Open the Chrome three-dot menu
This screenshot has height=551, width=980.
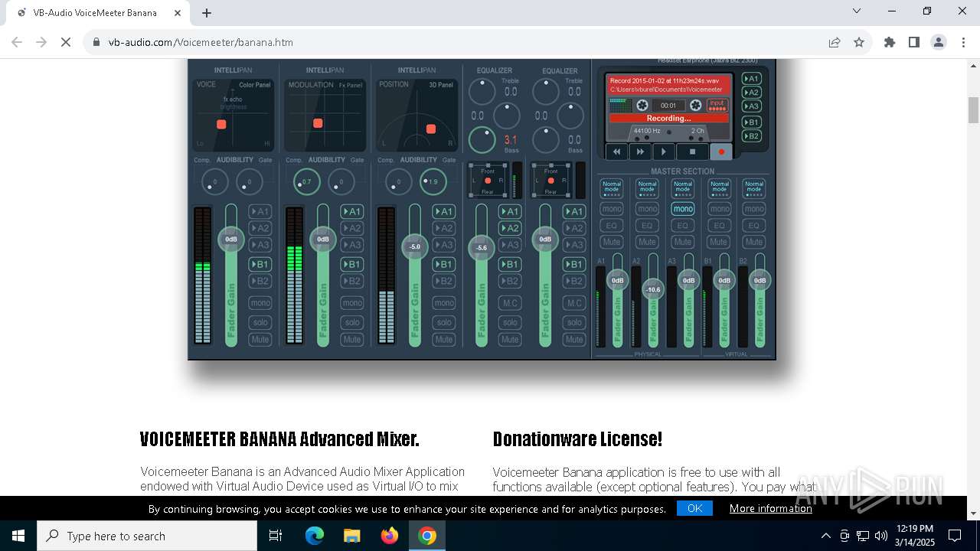pos(963,42)
